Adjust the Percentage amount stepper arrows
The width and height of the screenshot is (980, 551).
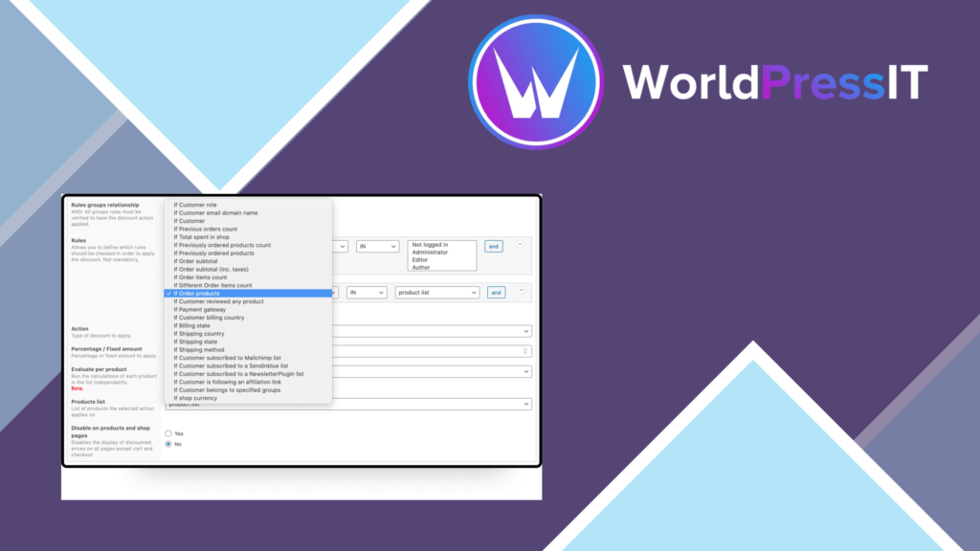(x=525, y=351)
